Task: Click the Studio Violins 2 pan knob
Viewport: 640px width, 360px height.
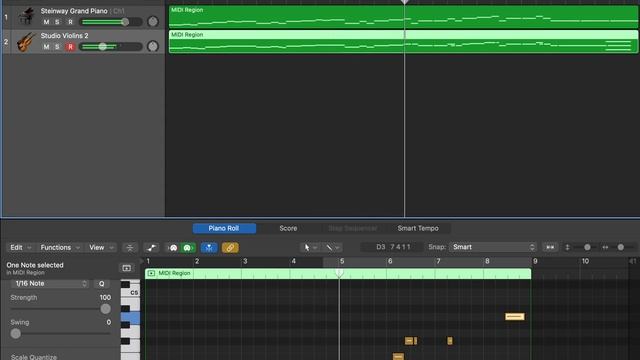Action: tap(153, 46)
